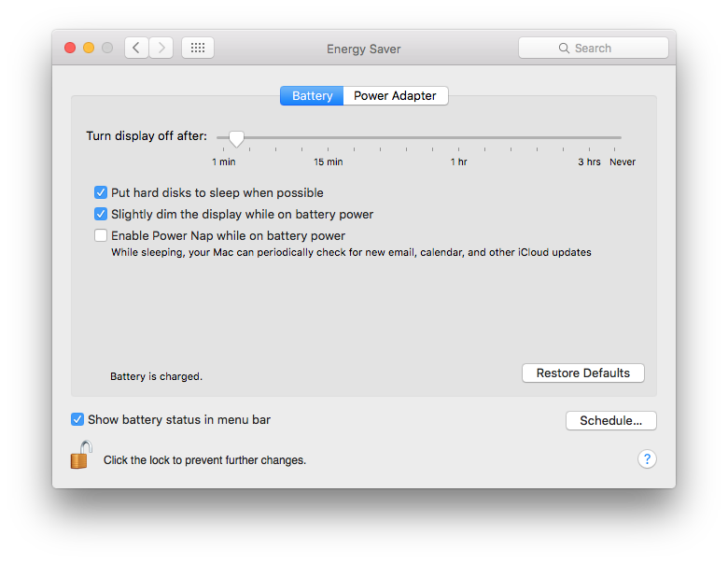Image resolution: width=728 pixels, height=563 pixels.
Task: Focus the Search field
Action: 594,48
